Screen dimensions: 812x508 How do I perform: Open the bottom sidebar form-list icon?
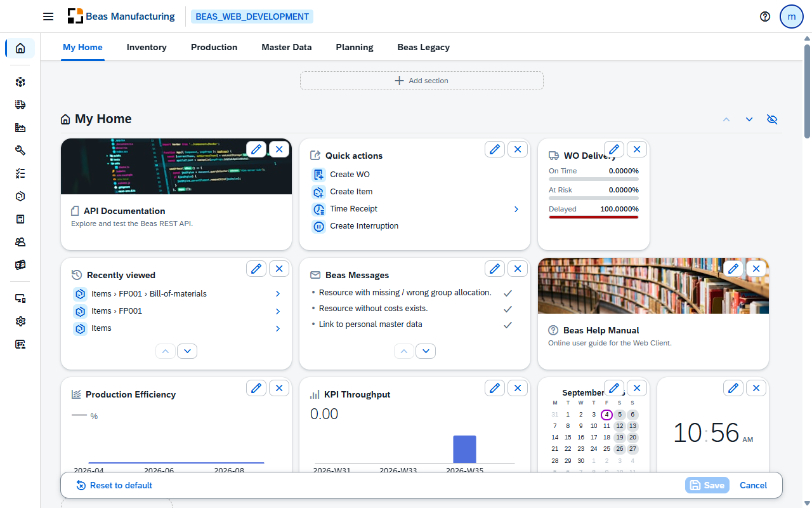(20, 344)
